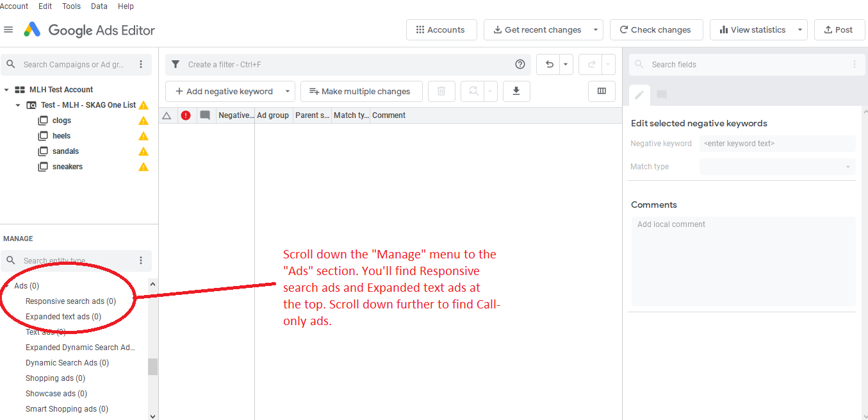Select Smart Shopping ads (0)
This screenshot has width=868, height=420.
67,409
